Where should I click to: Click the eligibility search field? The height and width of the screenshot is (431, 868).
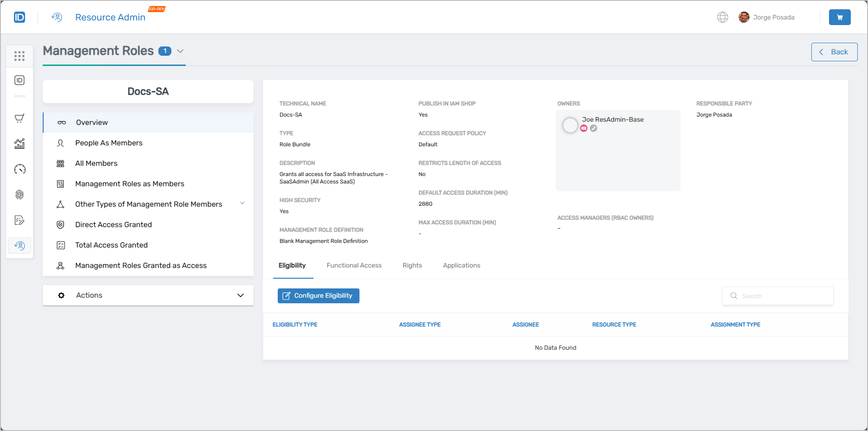(x=777, y=295)
